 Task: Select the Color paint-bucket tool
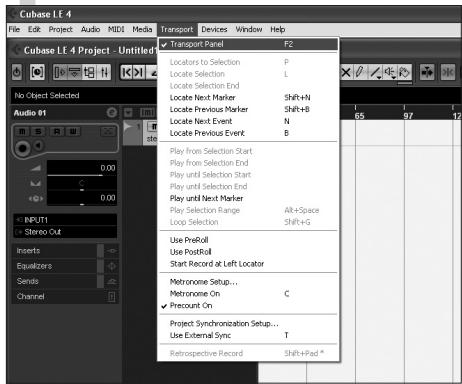point(404,72)
